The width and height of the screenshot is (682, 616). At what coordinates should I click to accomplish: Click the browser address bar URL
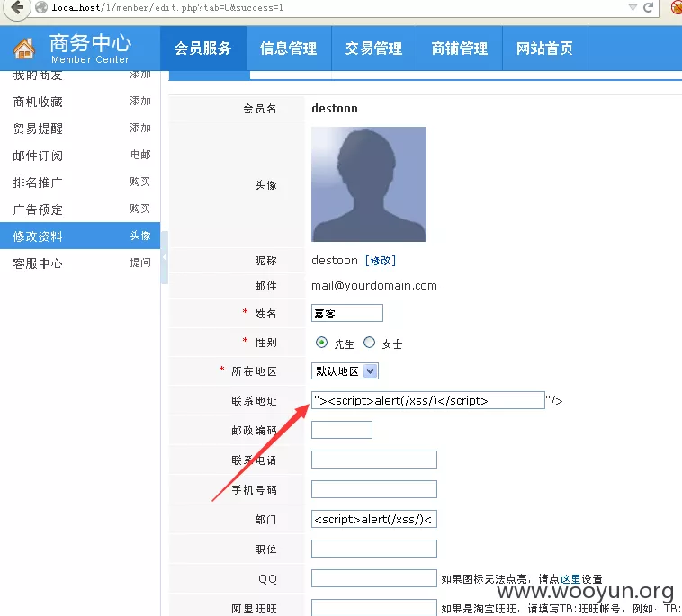coord(167,7)
